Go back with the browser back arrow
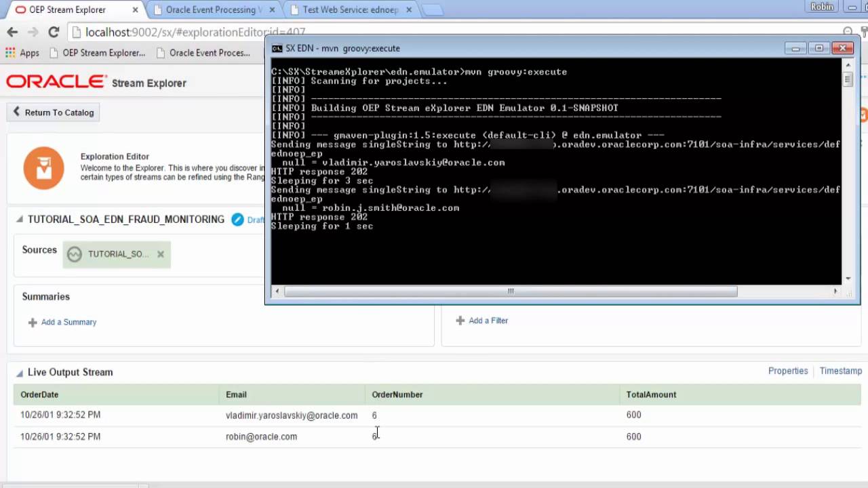868x488 pixels. (12, 32)
